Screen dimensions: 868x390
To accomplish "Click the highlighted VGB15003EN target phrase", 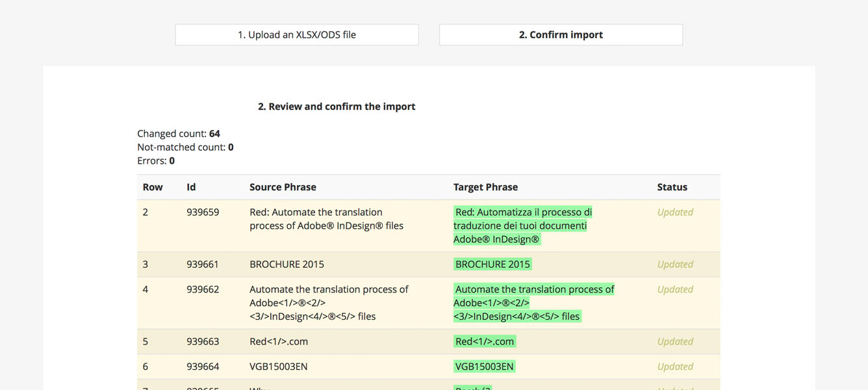I will [x=485, y=367].
